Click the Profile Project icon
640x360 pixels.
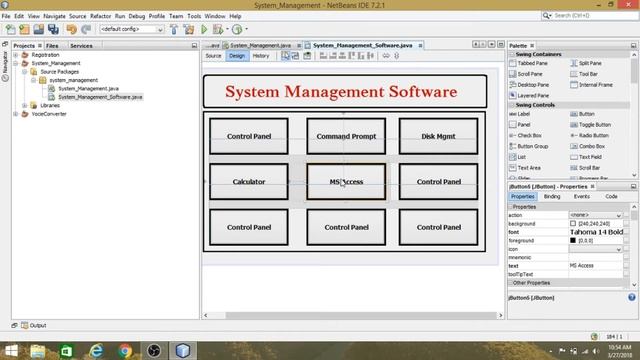pyautogui.click(x=237, y=29)
